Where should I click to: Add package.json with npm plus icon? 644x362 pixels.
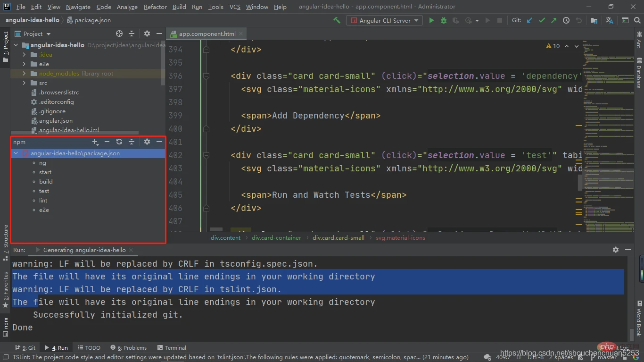pos(95,142)
